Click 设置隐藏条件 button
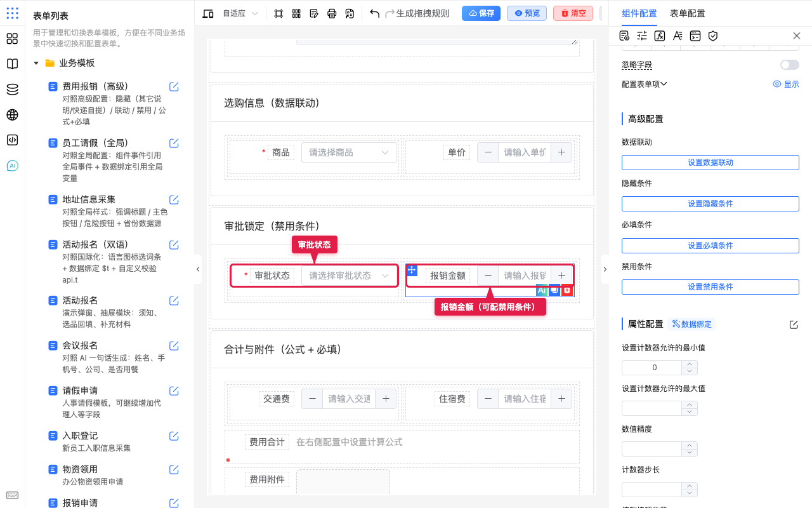This screenshot has height=508, width=812. 710,204
